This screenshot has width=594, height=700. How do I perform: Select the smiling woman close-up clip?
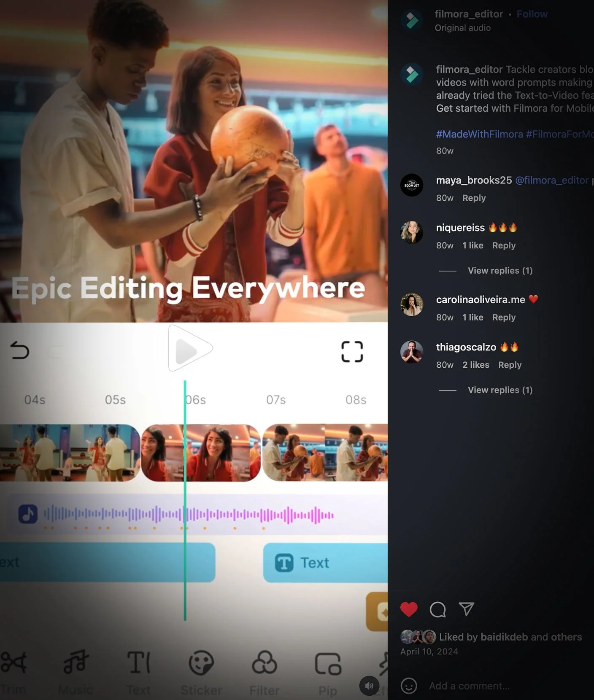pos(201,453)
